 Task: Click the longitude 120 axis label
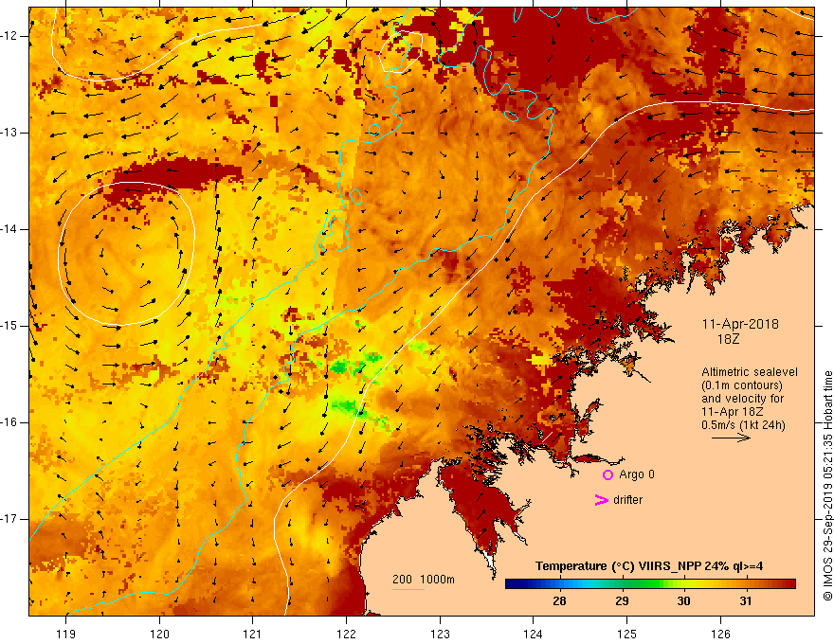pyautogui.click(x=159, y=634)
